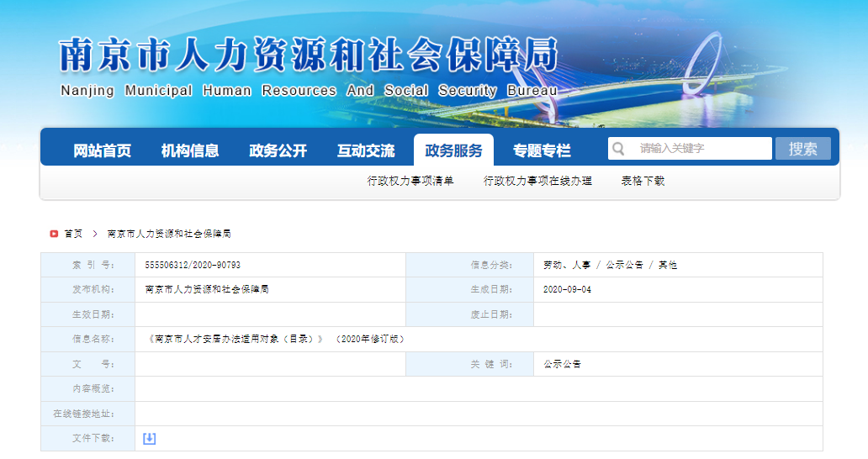The width and height of the screenshot is (868, 459).
Task: Open the 专题专栏 menu item
Action: point(542,150)
